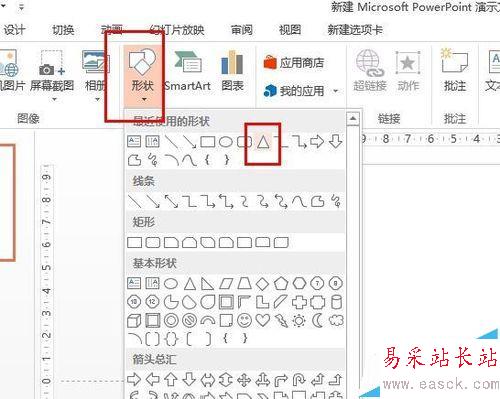Select rectangle in recently used shapes
The height and width of the screenshot is (399, 500).
coord(207,142)
